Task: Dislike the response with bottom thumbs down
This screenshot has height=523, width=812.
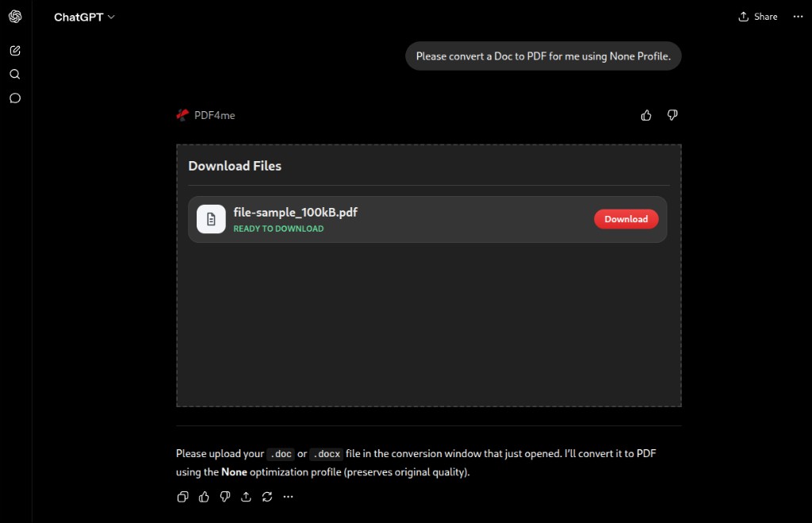Action: 224,497
